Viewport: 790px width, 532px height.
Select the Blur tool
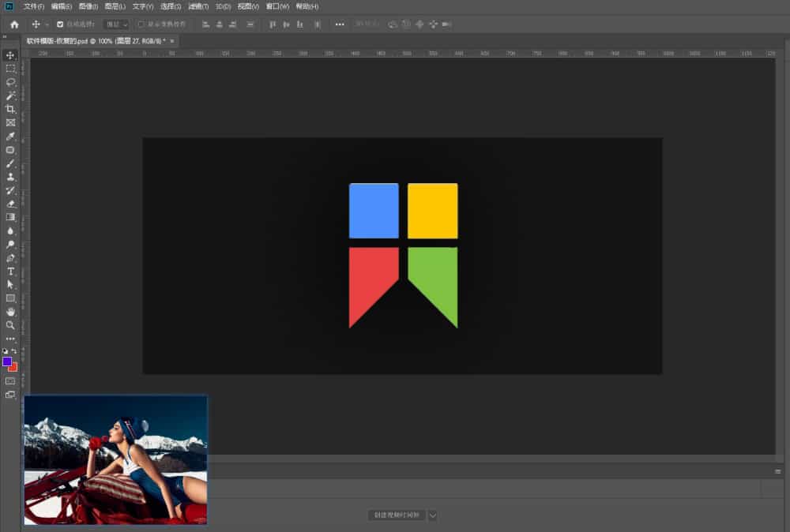click(10, 231)
